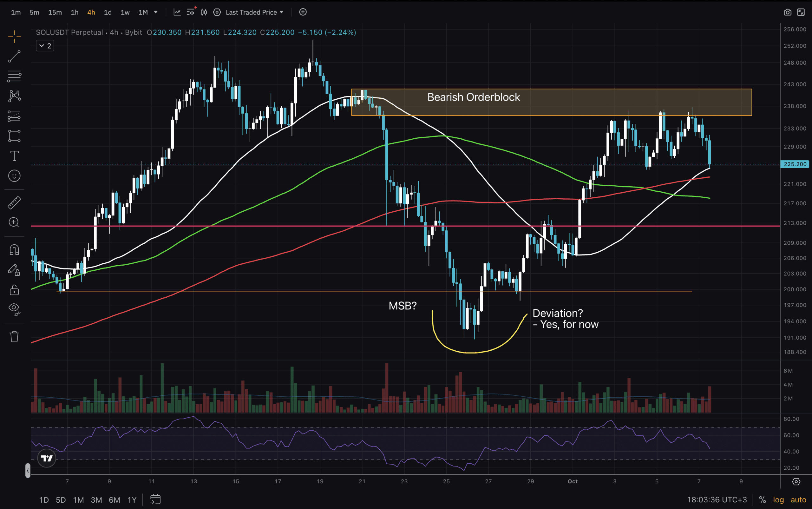812x509 pixels.
Task: Click the auto scale button
Action: click(x=798, y=500)
